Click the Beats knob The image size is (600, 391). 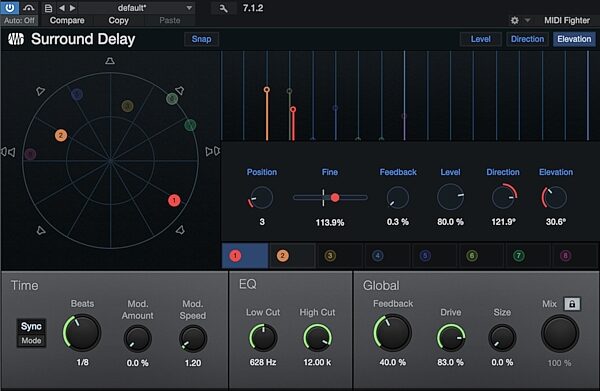point(82,333)
